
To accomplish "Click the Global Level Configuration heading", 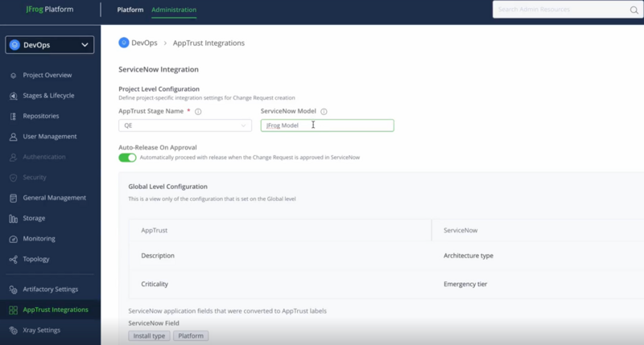I will click(x=167, y=187).
